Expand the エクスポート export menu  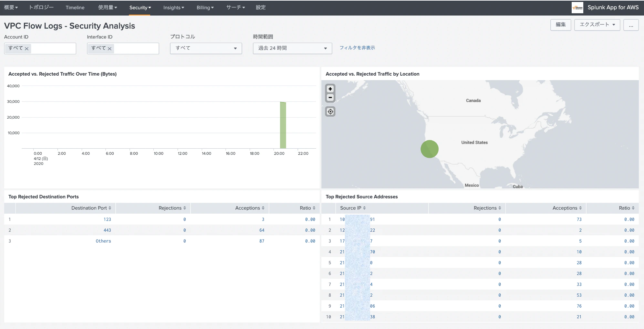coord(597,25)
